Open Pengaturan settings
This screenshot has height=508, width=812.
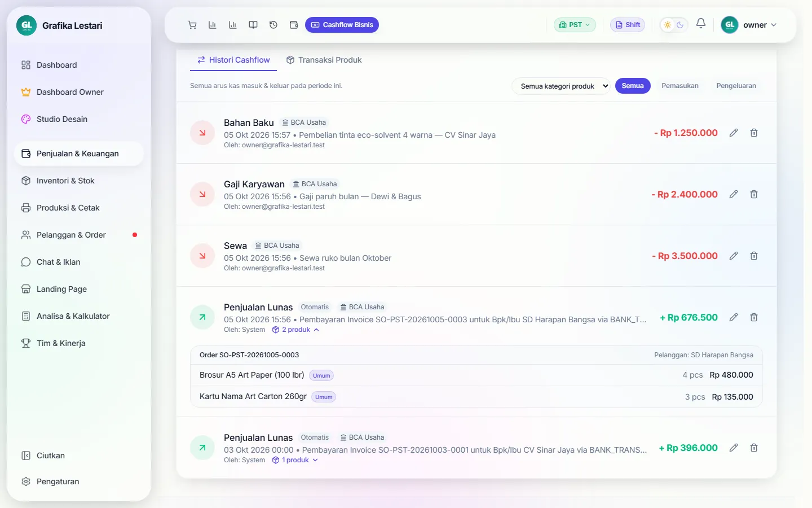coord(79,481)
